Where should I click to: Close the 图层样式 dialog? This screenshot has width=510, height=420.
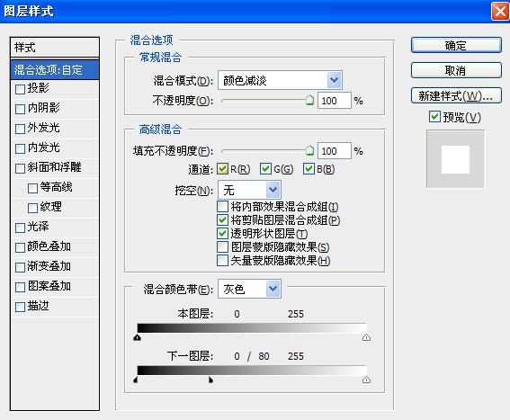coord(499,12)
